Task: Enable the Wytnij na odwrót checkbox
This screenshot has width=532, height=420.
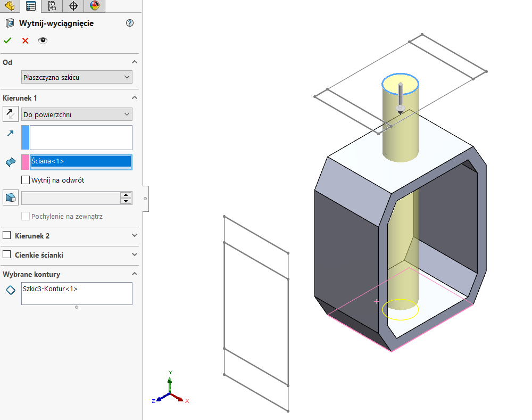Action: 25,180
